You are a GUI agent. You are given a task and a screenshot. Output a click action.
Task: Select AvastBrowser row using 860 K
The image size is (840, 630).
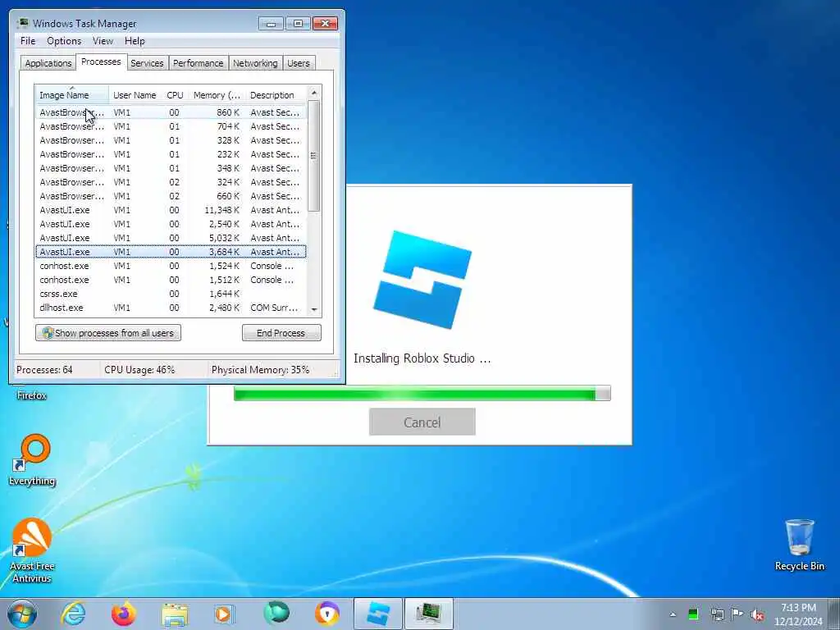[x=171, y=112]
